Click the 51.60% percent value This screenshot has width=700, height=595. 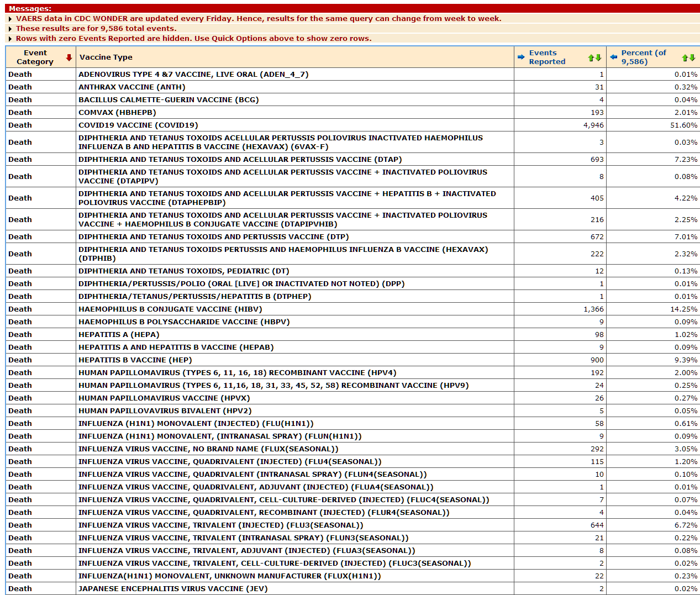(683, 125)
